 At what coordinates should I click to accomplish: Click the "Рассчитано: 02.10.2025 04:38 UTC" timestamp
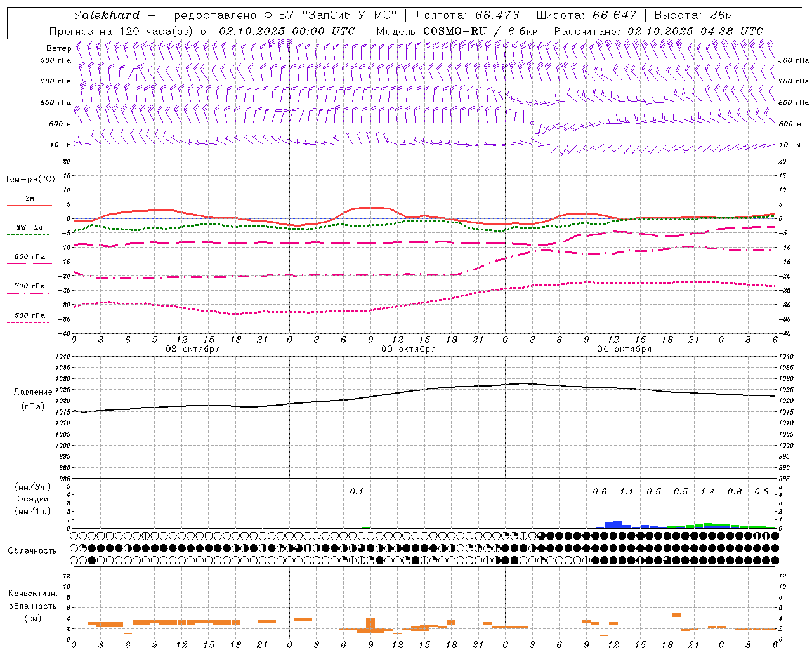click(x=658, y=31)
